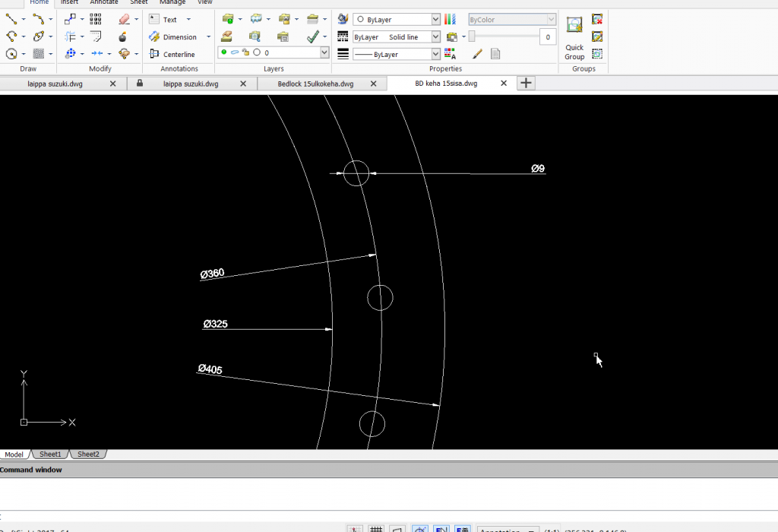
Task: Click the Chamfer corner icon in Modify
Action: point(95,36)
